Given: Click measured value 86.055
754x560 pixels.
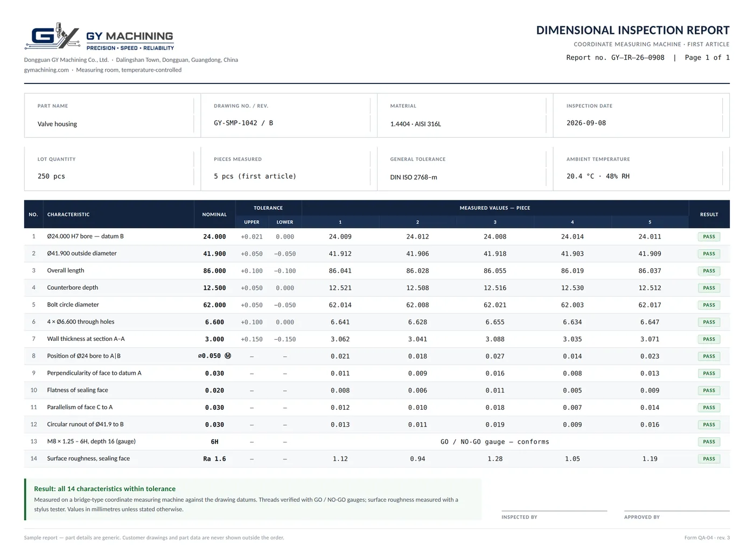Looking at the screenshot, I should (x=495, y=271).
